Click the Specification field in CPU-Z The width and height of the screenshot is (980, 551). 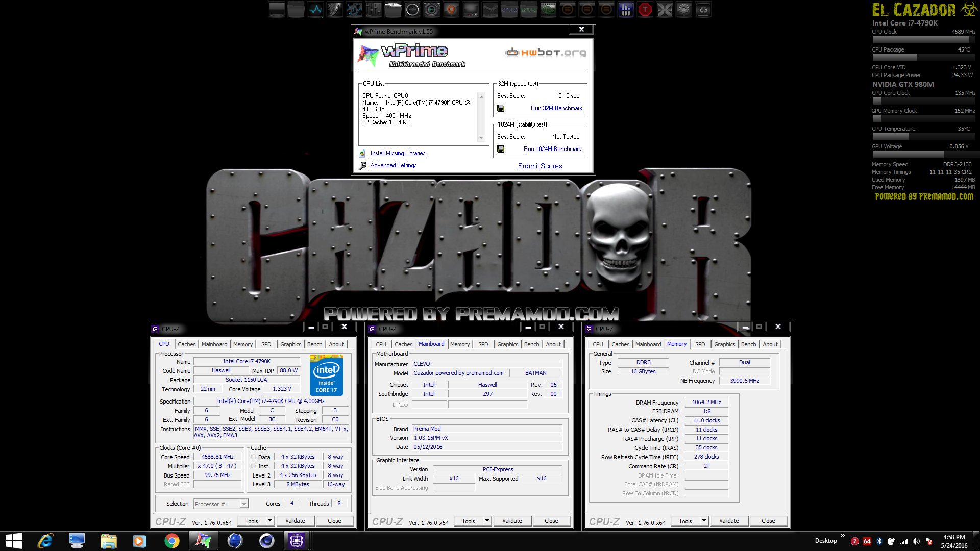(x=271, y=401)
